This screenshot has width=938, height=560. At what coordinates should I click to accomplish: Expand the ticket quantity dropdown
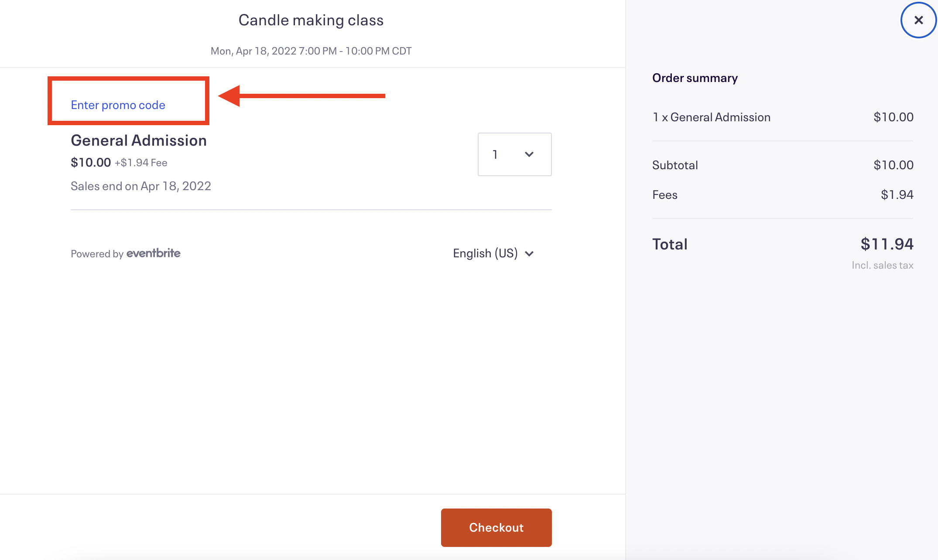coord(514,154)
